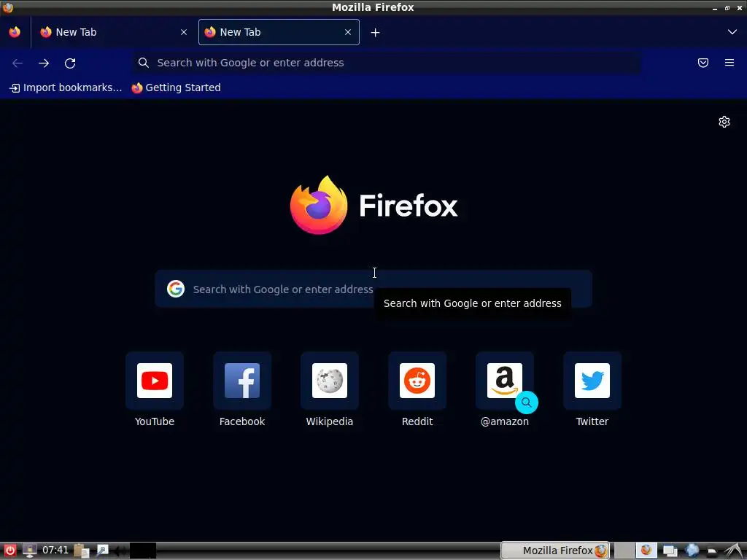The image size is (747, 560).
Task: Open the Firefox View pinned tab
Action: point(15,32)
